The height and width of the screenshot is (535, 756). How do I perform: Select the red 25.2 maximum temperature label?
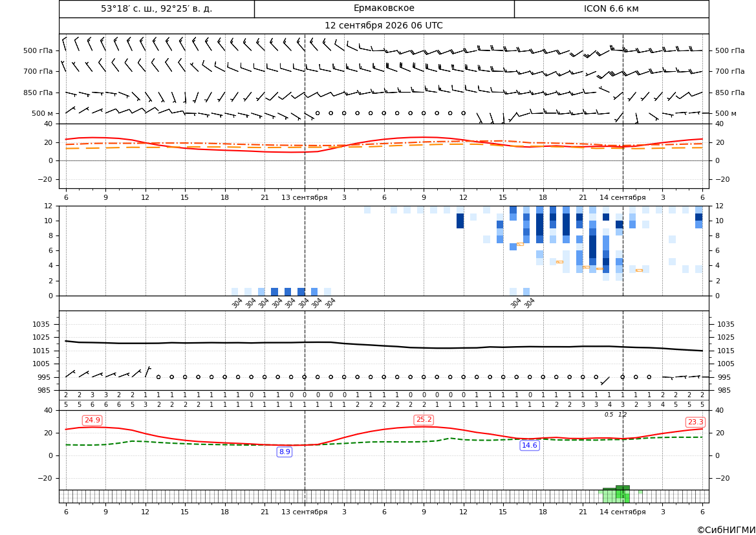pyautogui.click(x=424, y=420)
